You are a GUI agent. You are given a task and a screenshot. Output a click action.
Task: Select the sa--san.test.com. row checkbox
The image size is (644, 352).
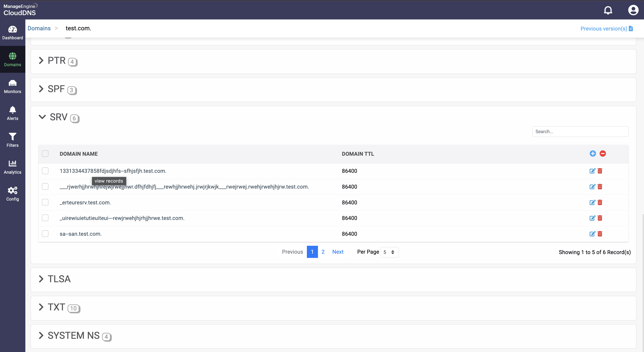point(45,234)
